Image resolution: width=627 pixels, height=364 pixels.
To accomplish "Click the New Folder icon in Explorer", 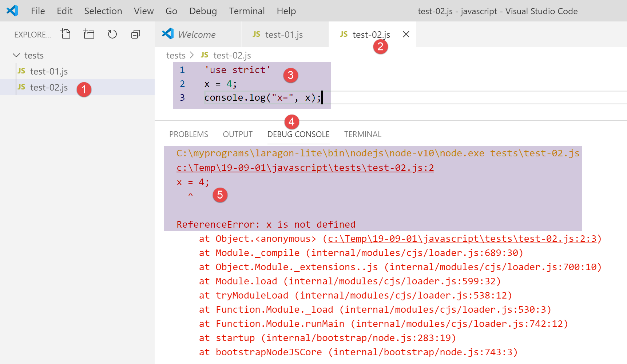I will 89,34.
